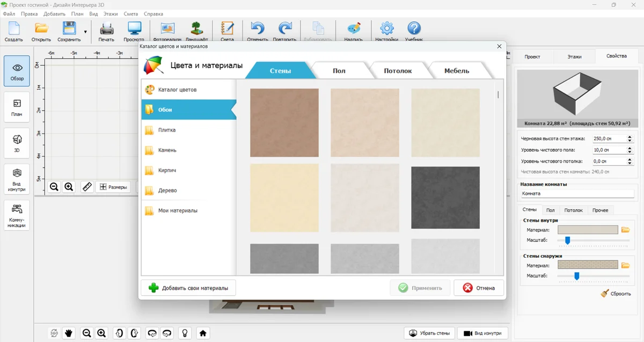Click Сбросить reset button
The image size is (644, 342).
point(616,294)
